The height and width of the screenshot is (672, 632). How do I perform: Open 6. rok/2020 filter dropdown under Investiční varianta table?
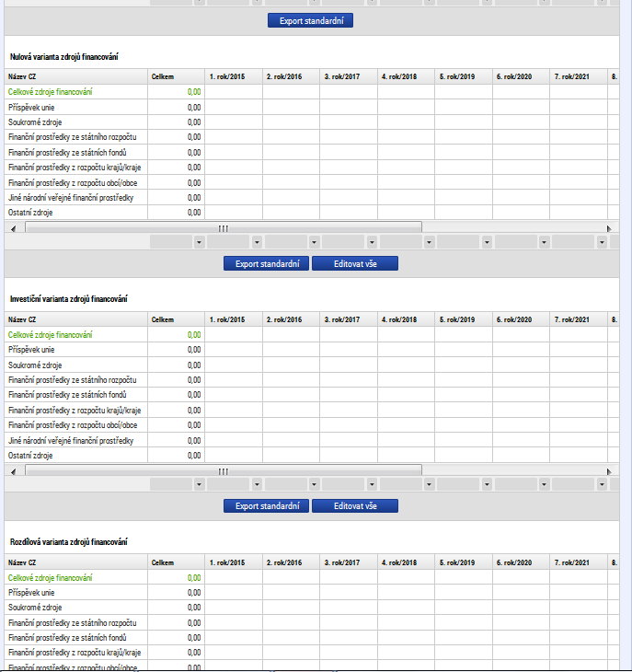pos(545,485)
